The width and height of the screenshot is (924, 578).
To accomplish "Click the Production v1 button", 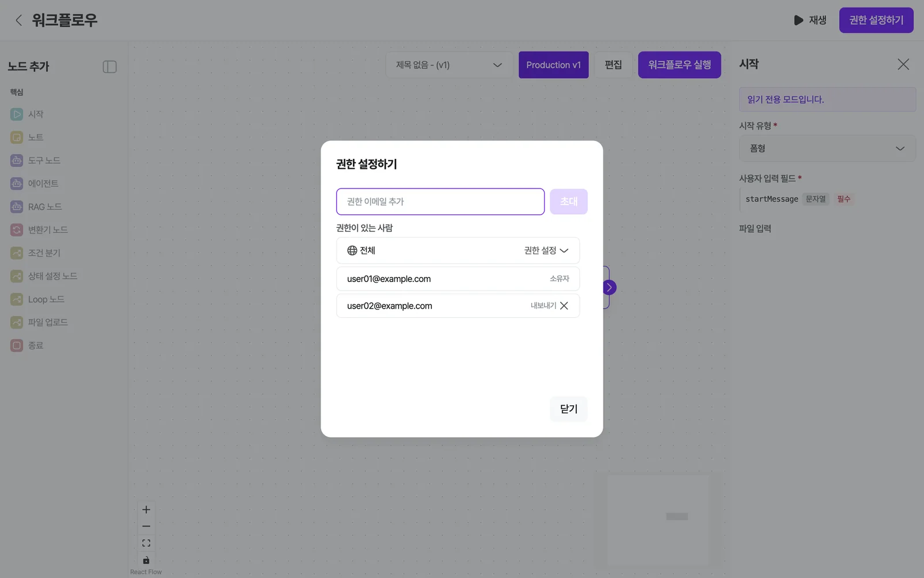I will [553, 65].
